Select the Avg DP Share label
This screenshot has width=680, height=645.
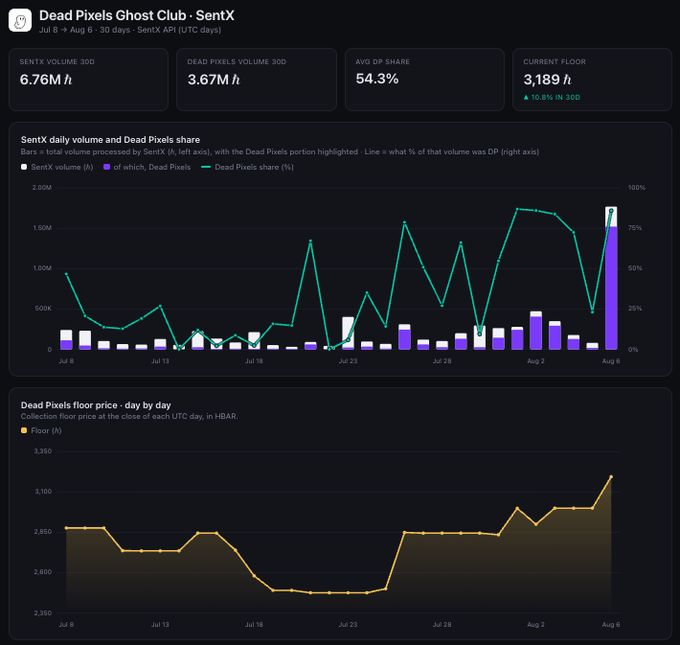pyautogui.click(x=382, y=62)
